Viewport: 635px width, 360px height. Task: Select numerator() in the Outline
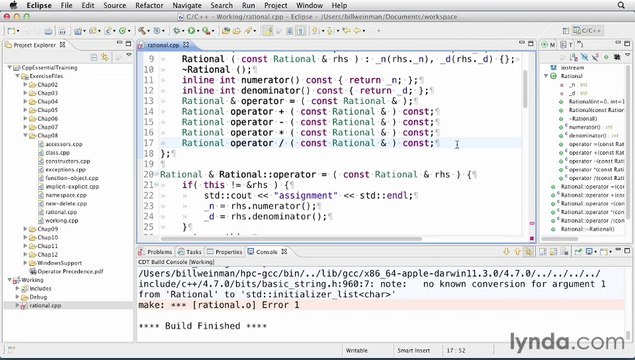[x=584, y=127]
